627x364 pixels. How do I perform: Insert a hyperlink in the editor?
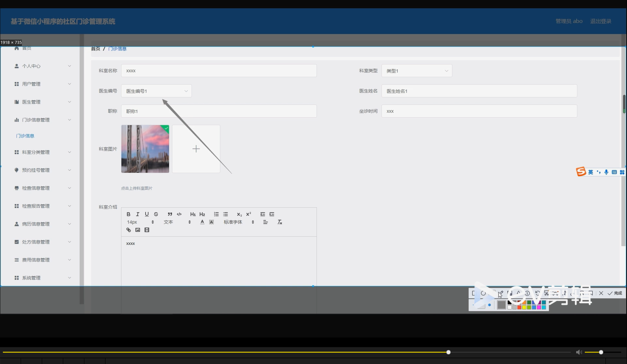129,230
